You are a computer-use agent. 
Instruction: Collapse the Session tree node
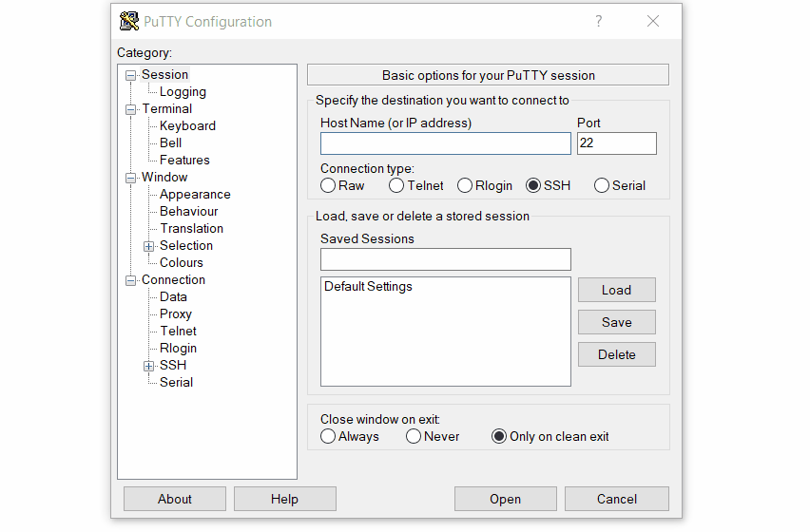click(130, 75)
